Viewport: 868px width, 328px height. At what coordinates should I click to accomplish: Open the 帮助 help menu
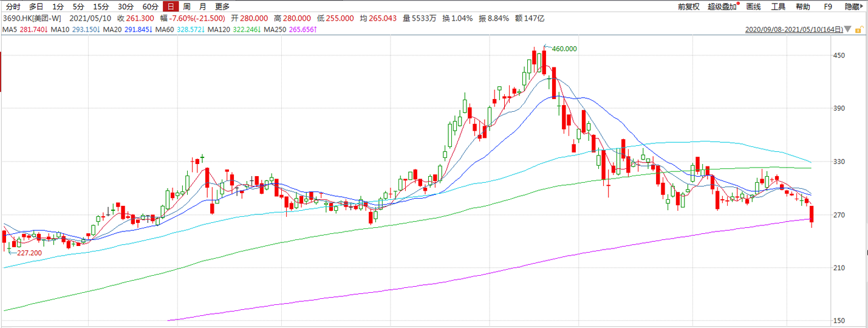[x=802, y=7]
